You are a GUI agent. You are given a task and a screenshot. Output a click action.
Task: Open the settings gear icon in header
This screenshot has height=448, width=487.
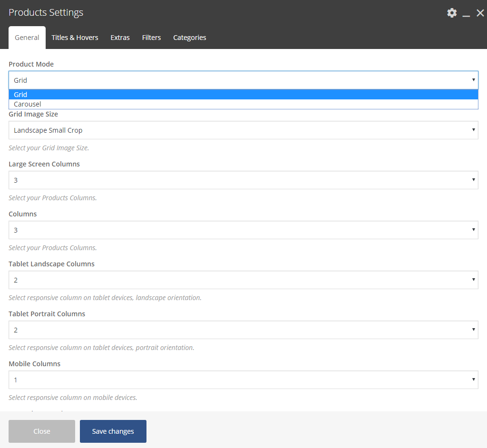coord(452,13)
